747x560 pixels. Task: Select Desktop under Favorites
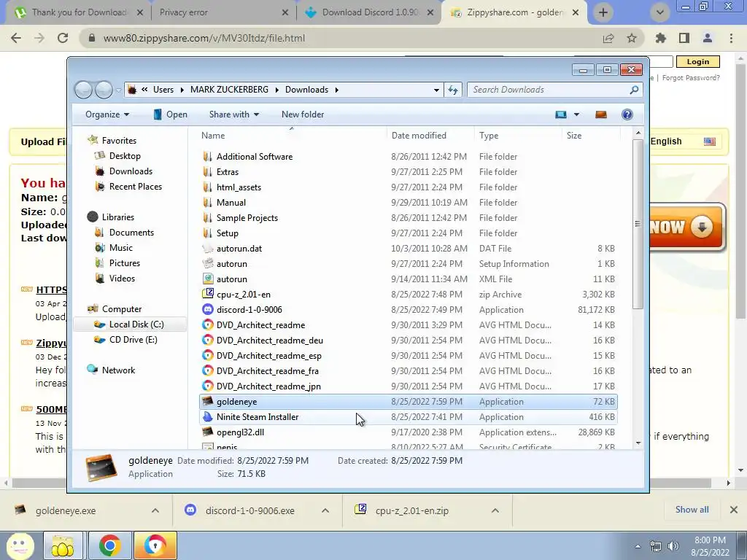pyautogui.click(x=125, y=156)
